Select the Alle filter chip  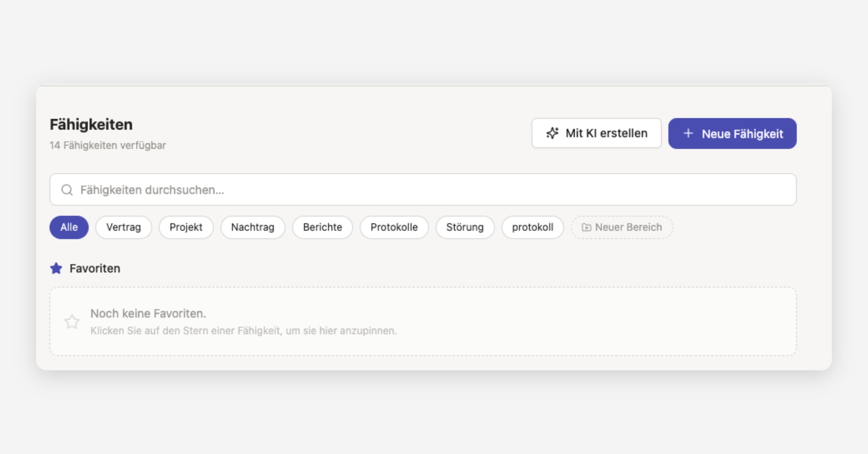[x=69, y=227]
